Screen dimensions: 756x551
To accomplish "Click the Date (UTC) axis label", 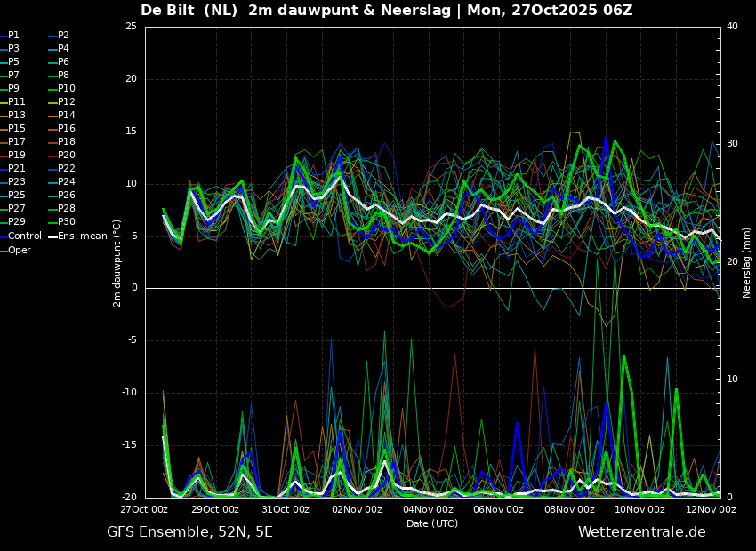I will tap(432, 523).
